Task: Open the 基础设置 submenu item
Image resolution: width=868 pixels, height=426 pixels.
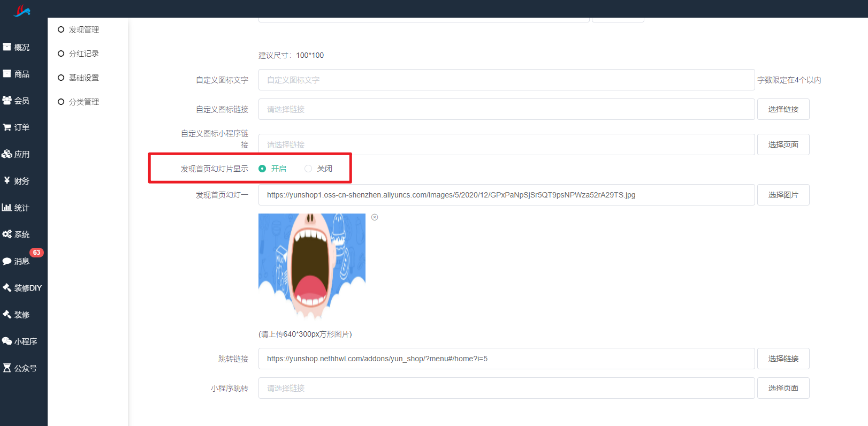Action: pos(84,78)
